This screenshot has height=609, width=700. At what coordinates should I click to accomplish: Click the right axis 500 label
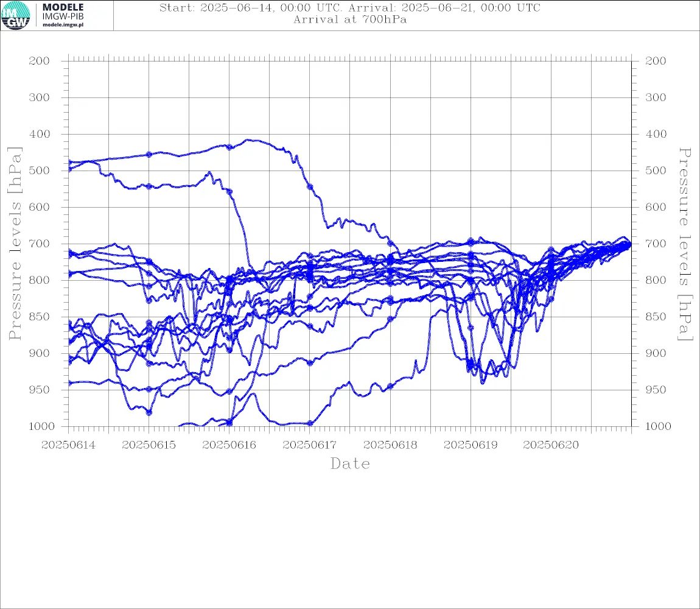(x=656, y=171)
